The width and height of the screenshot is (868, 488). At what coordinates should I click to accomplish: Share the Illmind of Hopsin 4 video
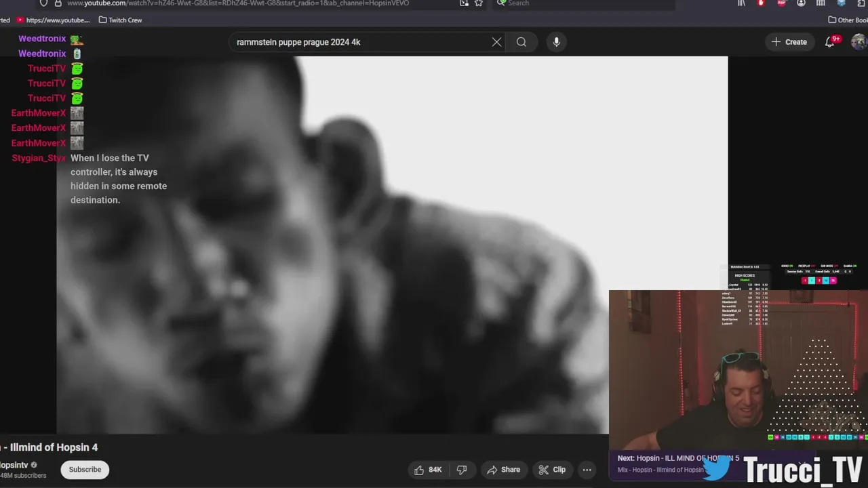pyautogui.click(x=504, y=470)
